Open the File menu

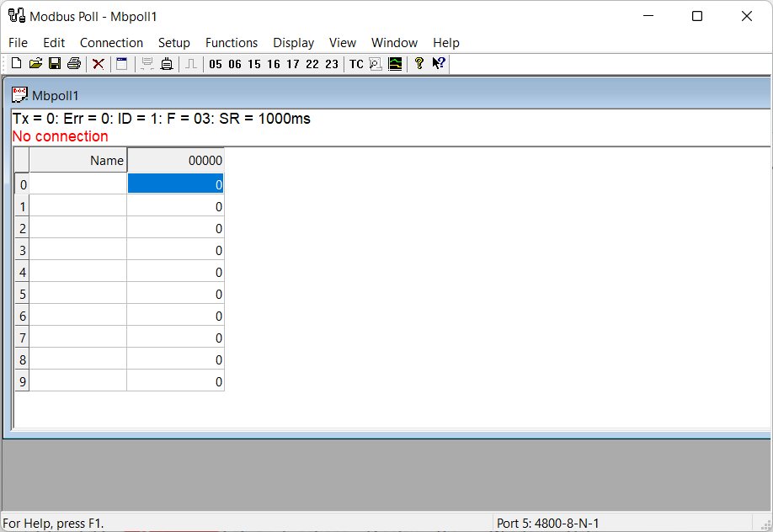click(x=19, y=43)
